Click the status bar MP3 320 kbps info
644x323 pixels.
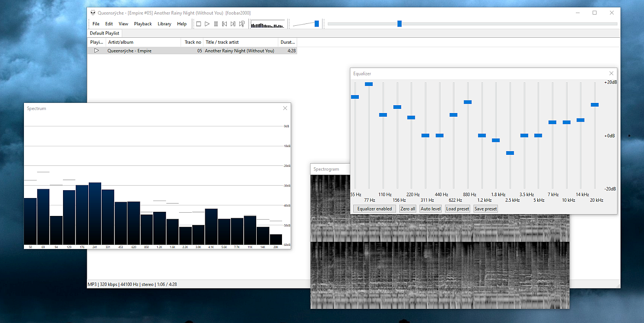coord(132,284)
